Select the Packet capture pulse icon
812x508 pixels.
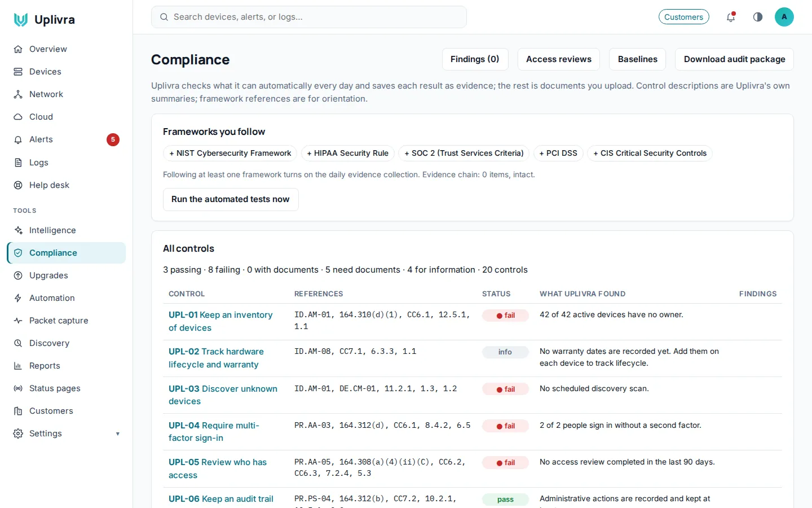(x=18, y=321)
